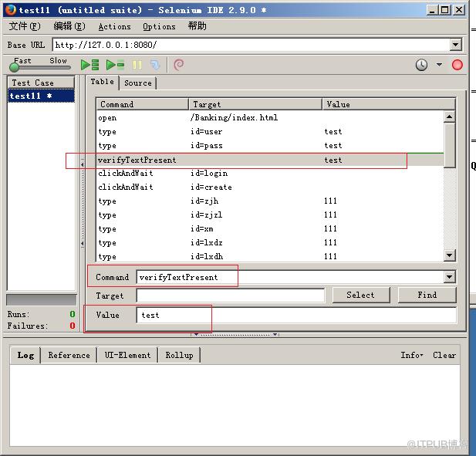476x456 pixels.
Task: Select the clickAndWait id=create row
Action: point(270,187)
